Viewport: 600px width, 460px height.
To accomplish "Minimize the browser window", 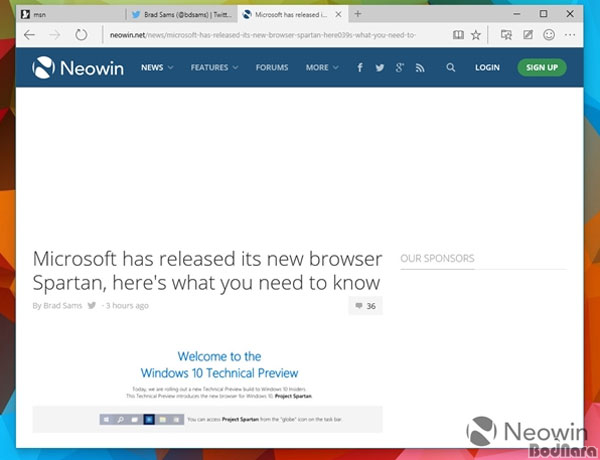I will 517,14.
